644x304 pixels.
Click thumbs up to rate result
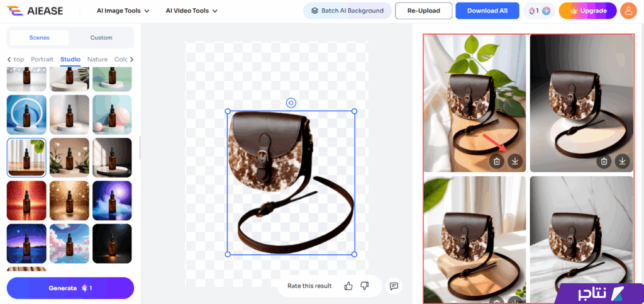click(348, 286)
